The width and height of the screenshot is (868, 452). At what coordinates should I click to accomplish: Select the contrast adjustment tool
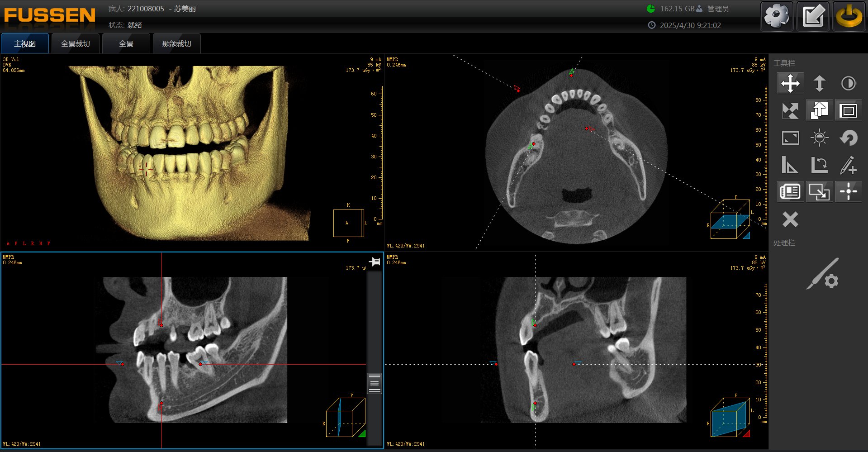tap(849, 83)
